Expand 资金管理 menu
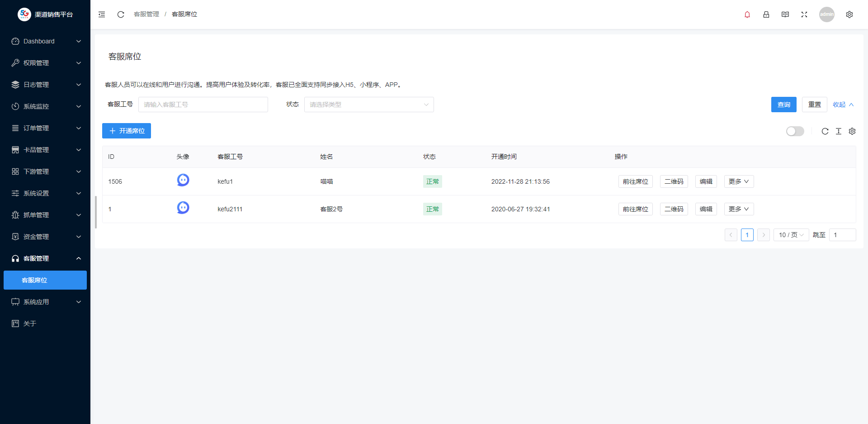This screenshot has height=424, width=868. pos(45,237)
